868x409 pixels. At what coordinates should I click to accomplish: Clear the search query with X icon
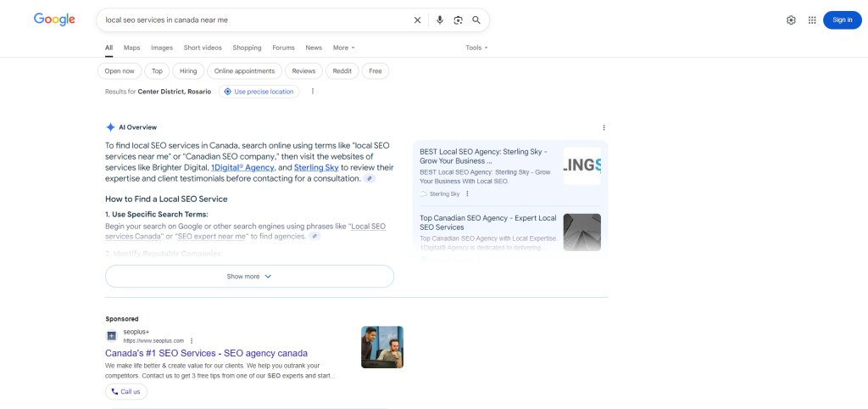(x=417, y=20)
